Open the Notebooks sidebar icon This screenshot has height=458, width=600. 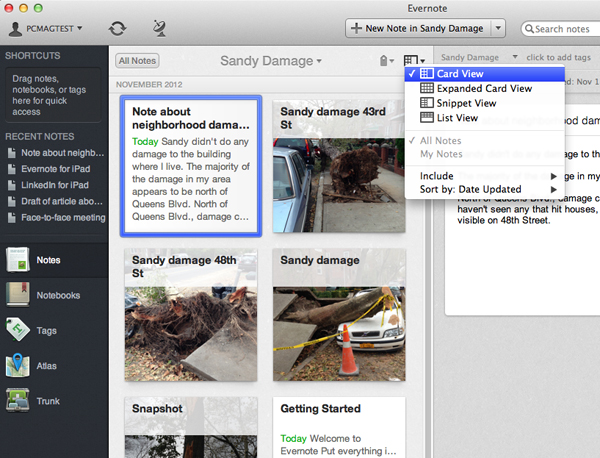pos(18,295)
